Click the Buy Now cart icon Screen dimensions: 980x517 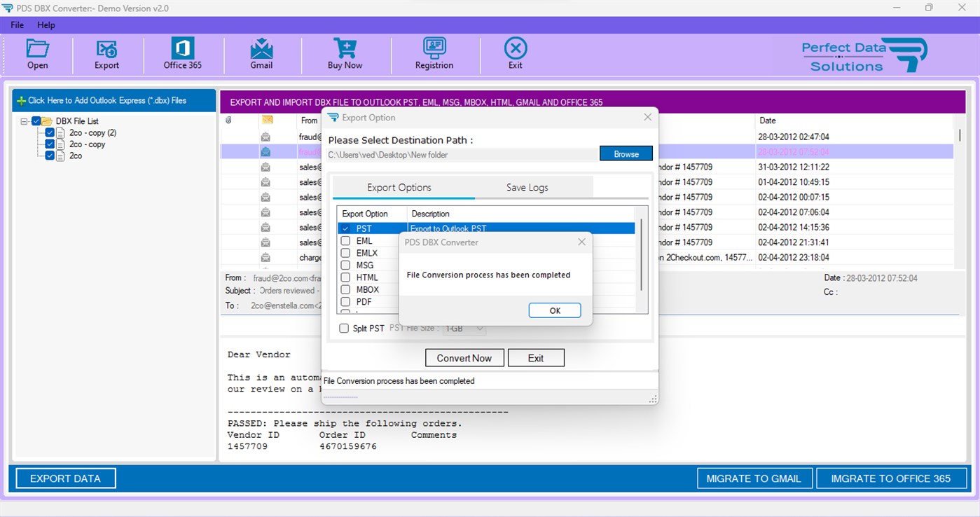point(344,54)
